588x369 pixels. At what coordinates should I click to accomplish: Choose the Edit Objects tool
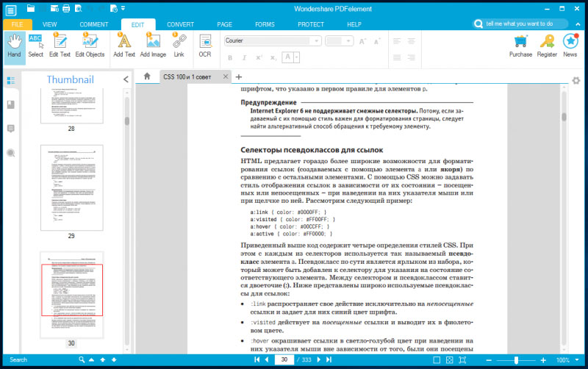point(90,46)
